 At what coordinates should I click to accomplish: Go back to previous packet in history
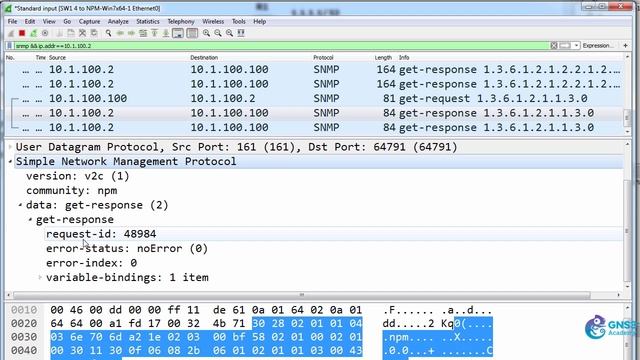(x=120, y=33)
